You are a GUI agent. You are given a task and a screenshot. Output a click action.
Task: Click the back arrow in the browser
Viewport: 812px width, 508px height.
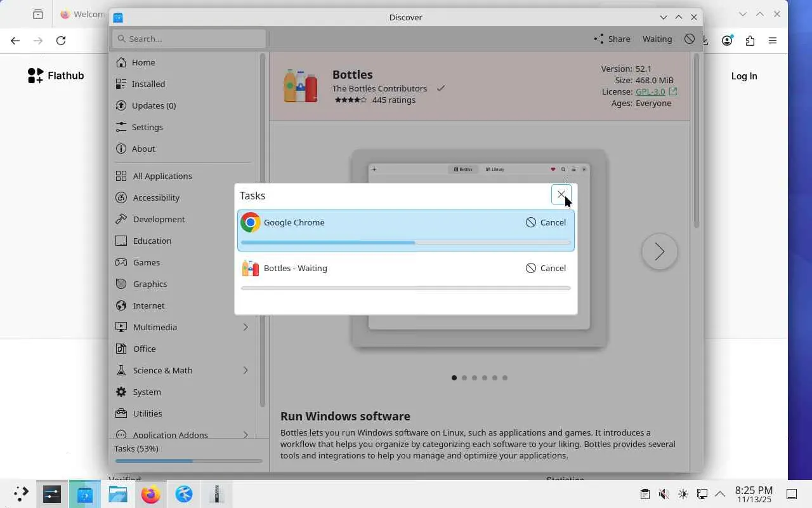tap(15, 41)
